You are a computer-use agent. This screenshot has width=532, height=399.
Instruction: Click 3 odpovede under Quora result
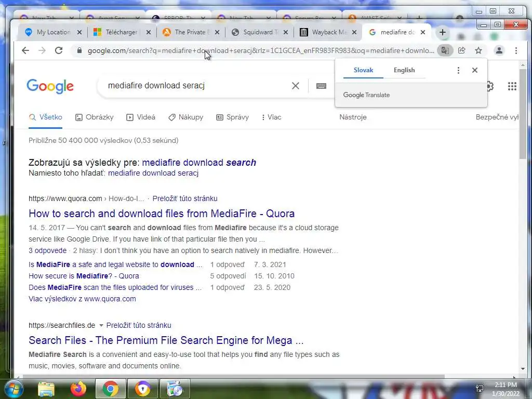[47, 251]
